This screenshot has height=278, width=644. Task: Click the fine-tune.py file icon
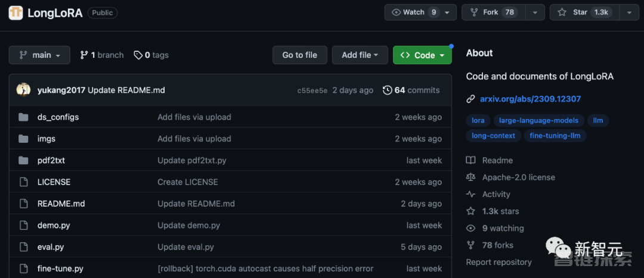point(23,269)
